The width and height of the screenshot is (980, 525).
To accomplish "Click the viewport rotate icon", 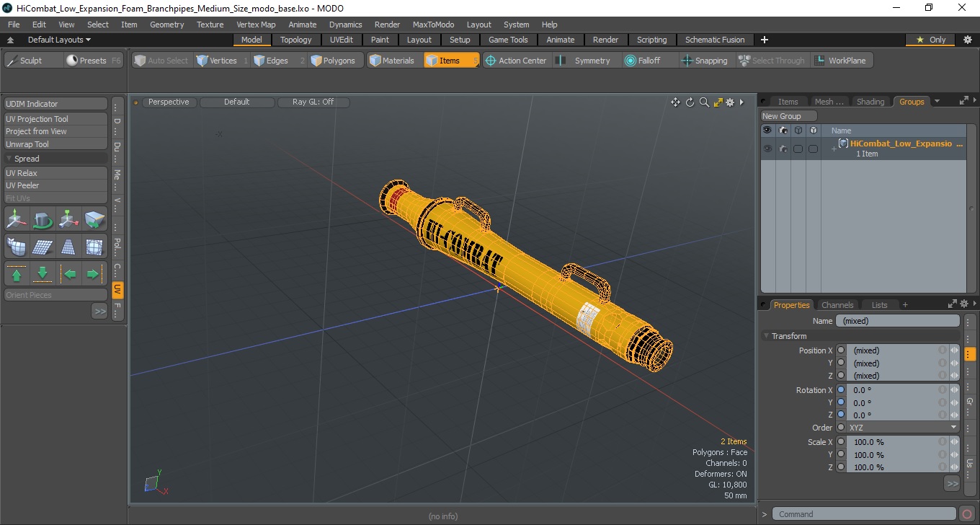I will click(690, 102).
